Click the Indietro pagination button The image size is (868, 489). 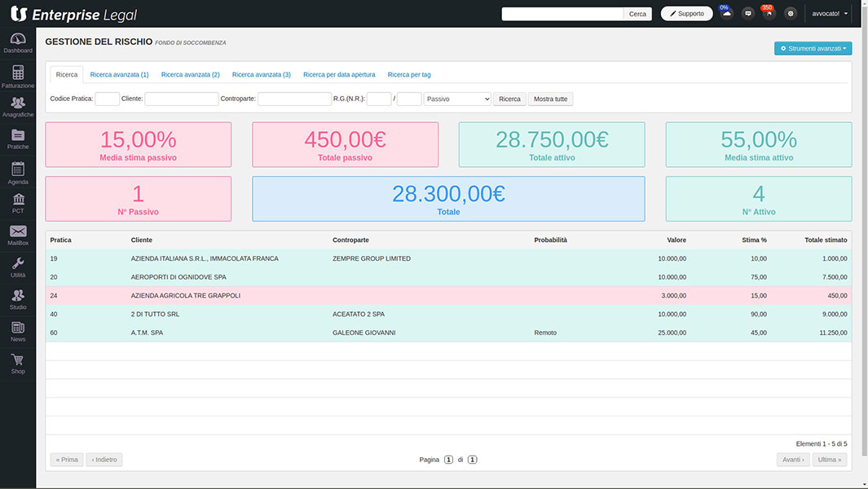[104, 460]
